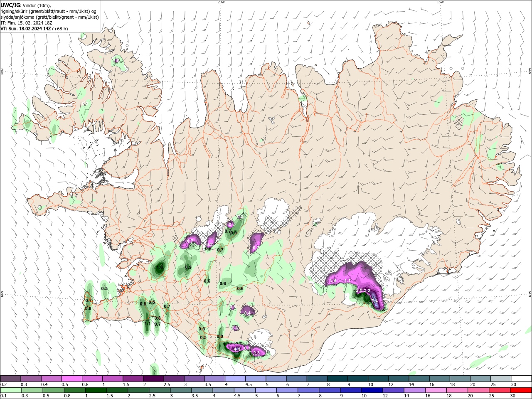Select the 2 dark purple swatch in upper row
Viewport: 532px width, 399px height.
(x=153, y=379)
